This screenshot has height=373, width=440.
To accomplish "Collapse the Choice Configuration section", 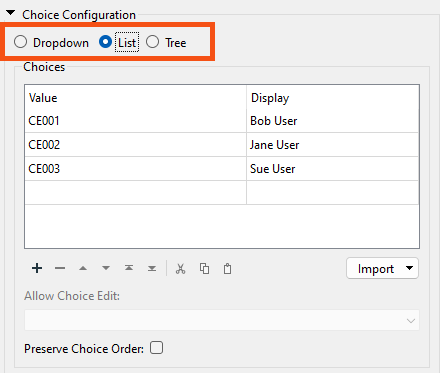I will coord(11,13).
